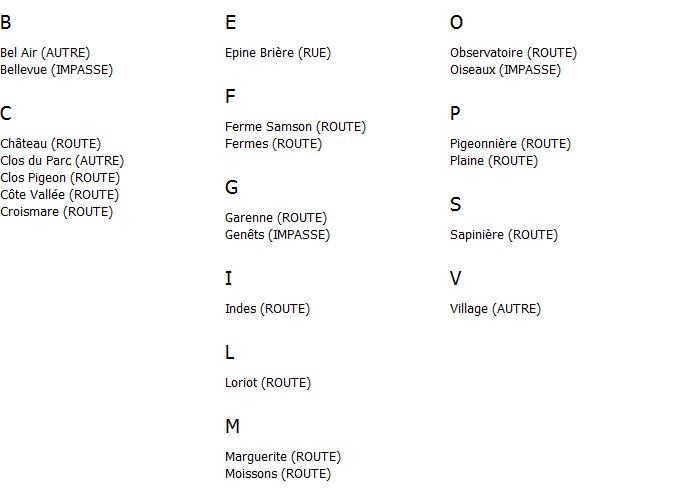The image size is (675, 490).
Task: Click Fermes (ROUTE) link
Action: [273, 144]
